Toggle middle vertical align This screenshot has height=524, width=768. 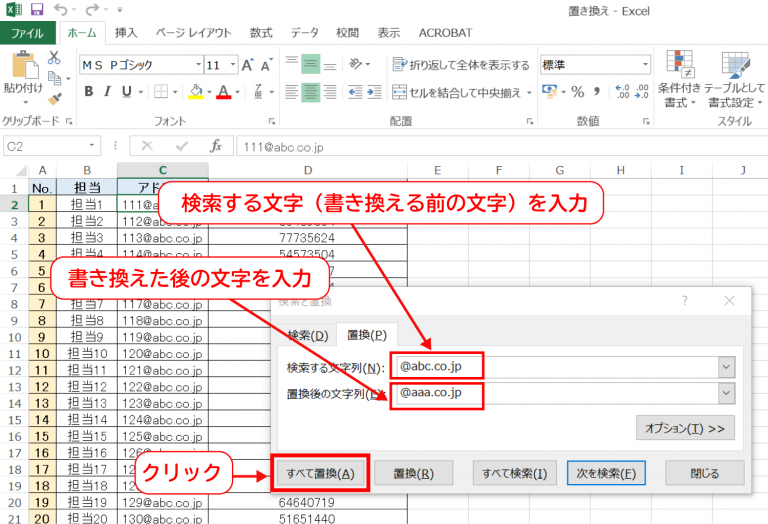coord(311,64)
